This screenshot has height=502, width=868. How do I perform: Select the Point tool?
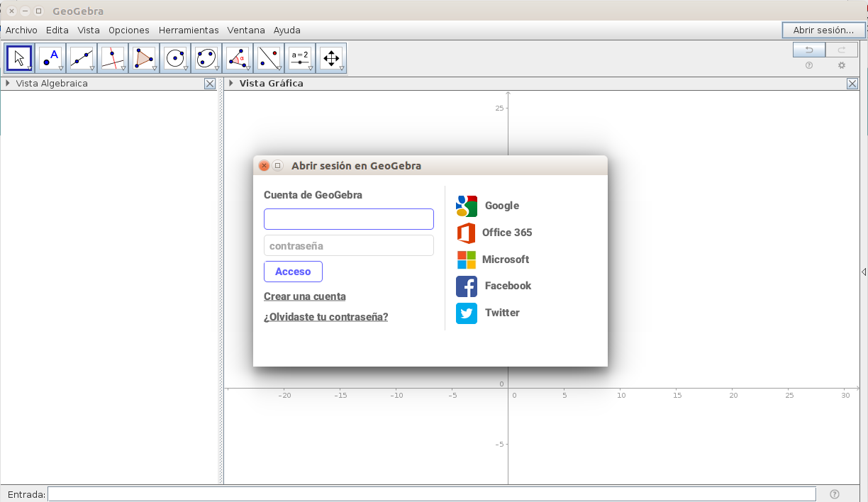click(x=50, y=58)
